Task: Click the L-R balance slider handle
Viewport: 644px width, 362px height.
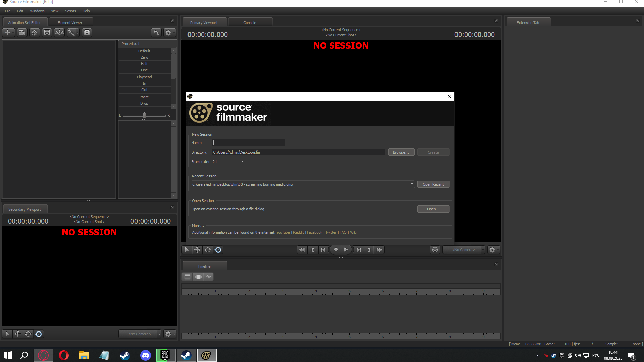Action: coord(144,116)
